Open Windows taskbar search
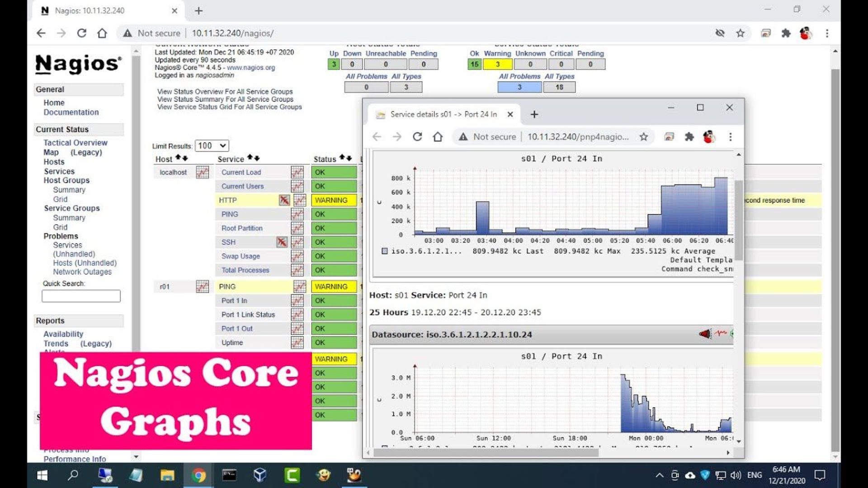The height and width of the screenshot is (488, 868). point(73,475)
